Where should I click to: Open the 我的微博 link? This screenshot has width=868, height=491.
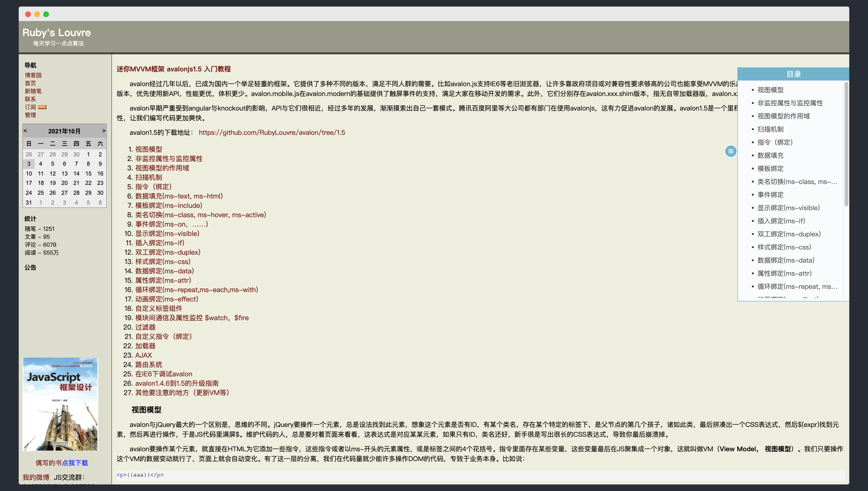click(x=36, y=477)
